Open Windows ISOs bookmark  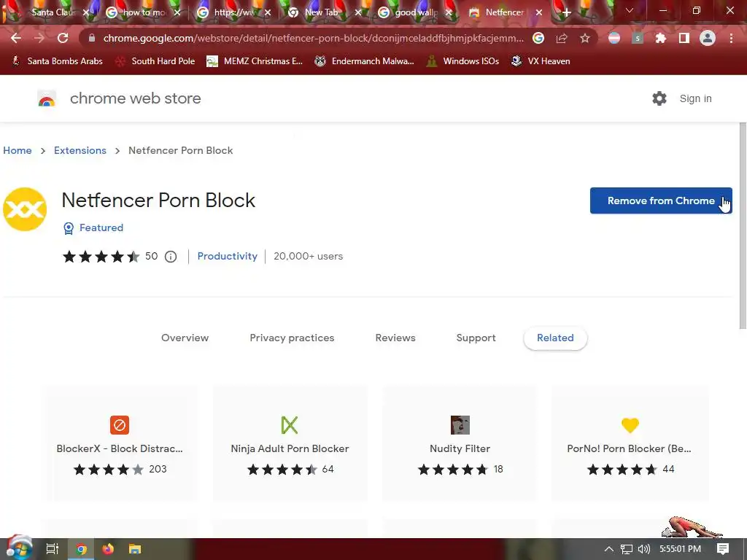point(462,61)
